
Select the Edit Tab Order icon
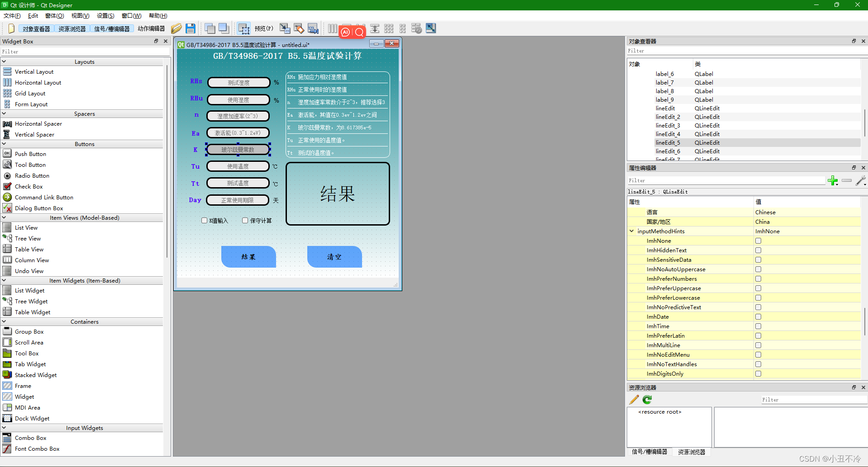coord(313,28)
